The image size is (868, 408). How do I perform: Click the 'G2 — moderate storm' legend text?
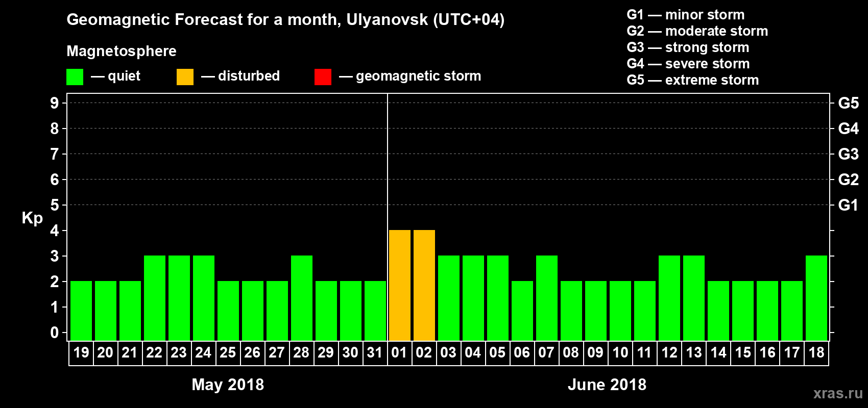point(697,31)
